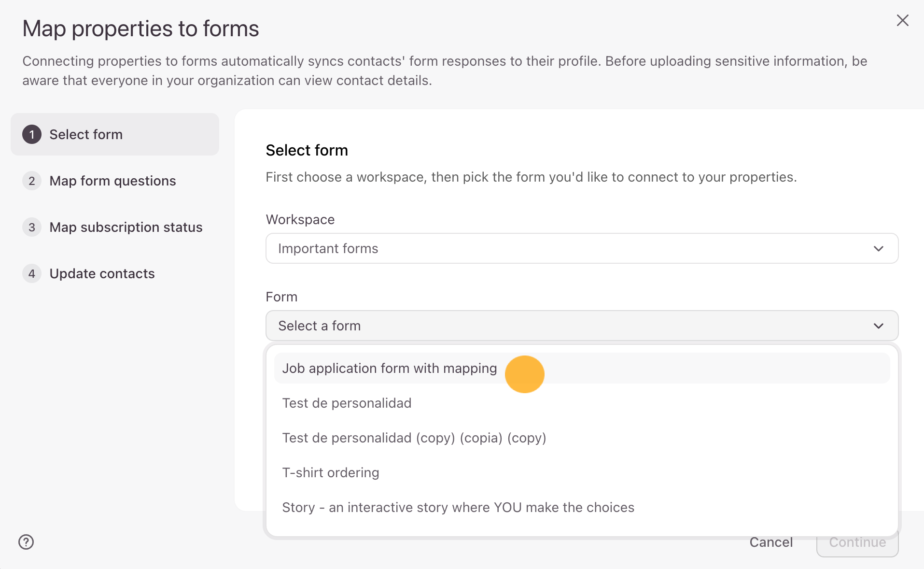
Task: Click the Form dropdown chevron arrow
Action: point(878,326)
